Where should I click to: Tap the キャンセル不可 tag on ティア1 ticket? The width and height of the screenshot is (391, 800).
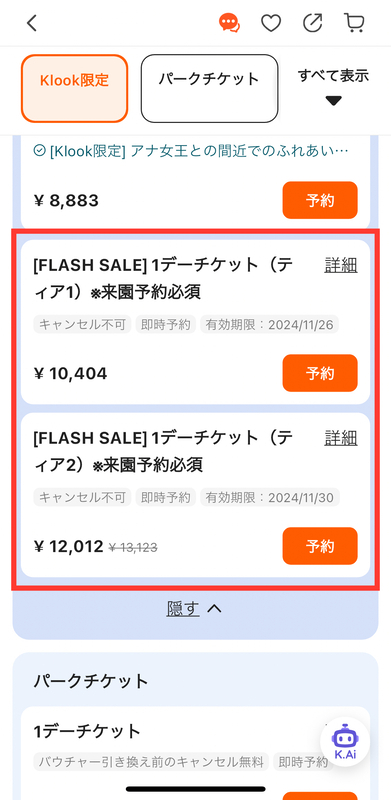point(82,324)
